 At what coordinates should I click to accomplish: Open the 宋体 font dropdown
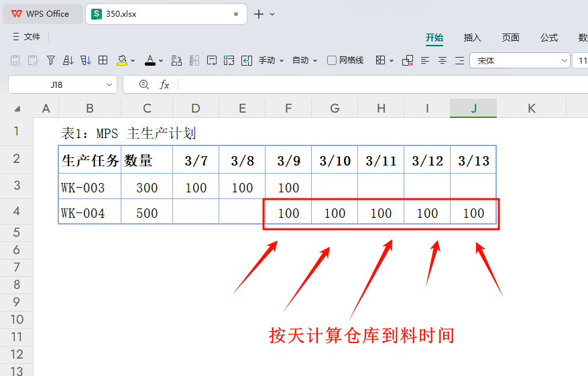click(x=565, y=61)
